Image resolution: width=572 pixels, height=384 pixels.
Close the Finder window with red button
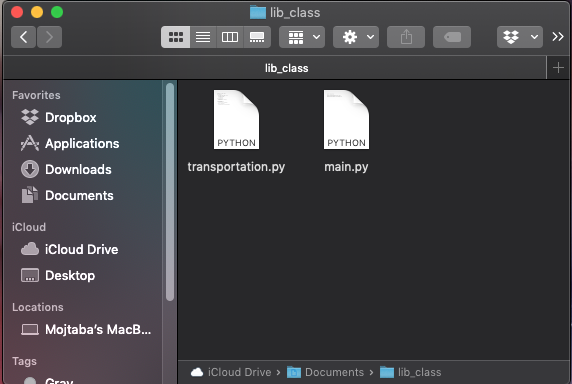17,12
